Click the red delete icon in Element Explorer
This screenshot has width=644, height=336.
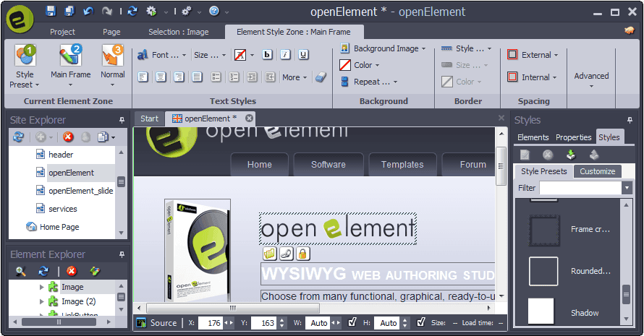pos(72,271)
